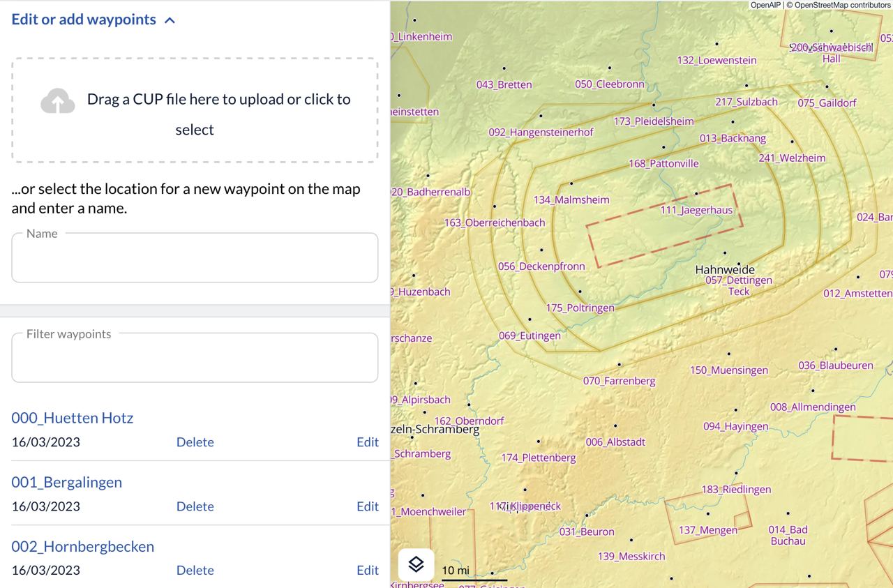Click the 183_Riedlingen map label
This screenshot has width=893, height=588.
736,490
